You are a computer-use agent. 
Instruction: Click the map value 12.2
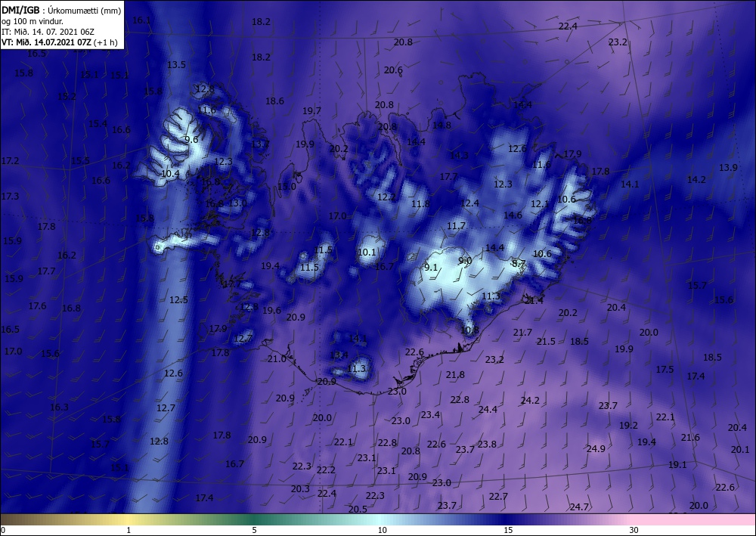(386, 197)
